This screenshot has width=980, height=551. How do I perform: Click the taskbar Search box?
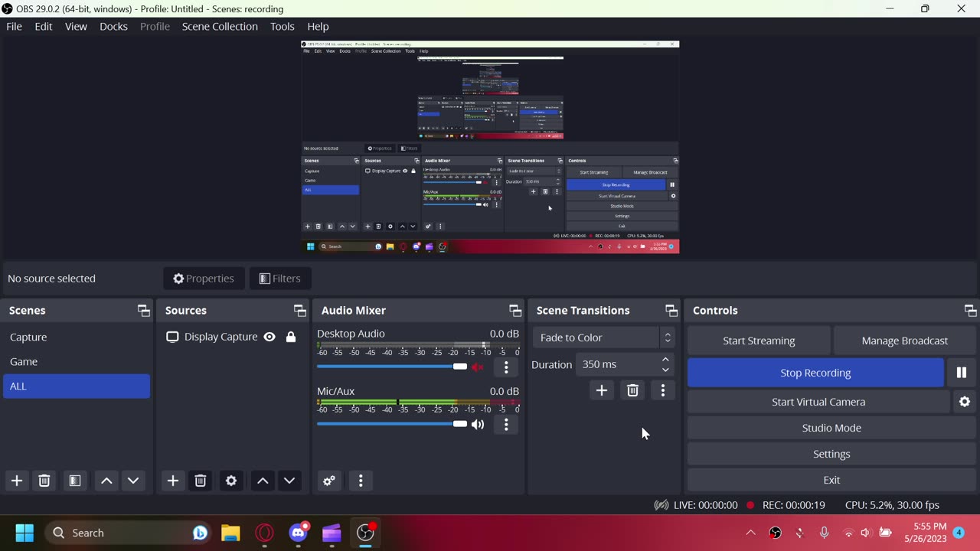[x=129, y=533]
